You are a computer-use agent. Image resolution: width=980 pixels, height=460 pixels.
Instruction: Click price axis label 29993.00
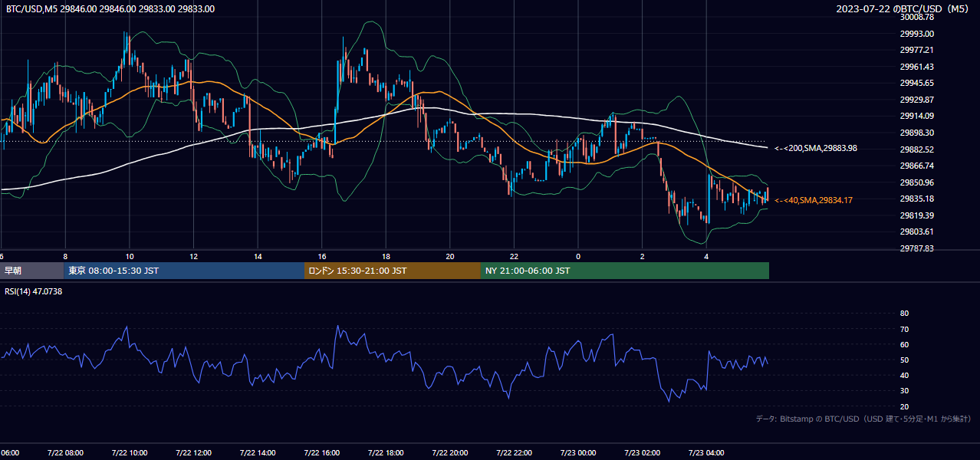pyautogui.click(x=916, y=34)
